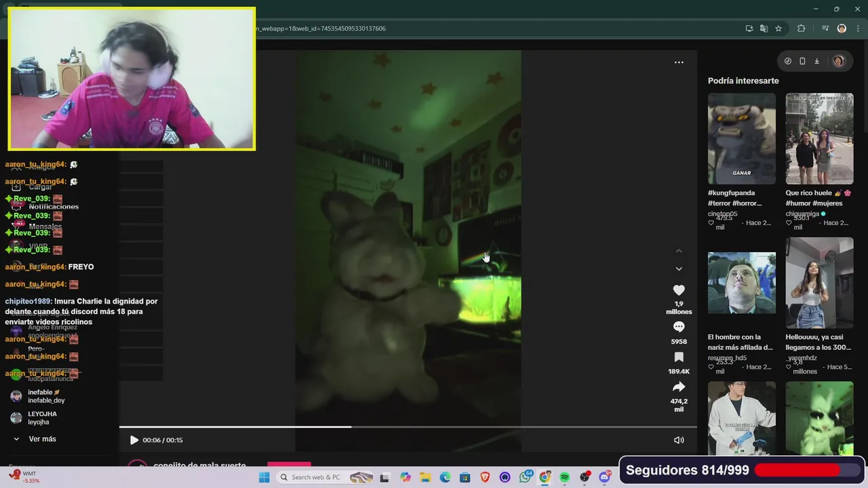Click the install app icon in address bar
This screenshot has height=488, width=868.
749,28
